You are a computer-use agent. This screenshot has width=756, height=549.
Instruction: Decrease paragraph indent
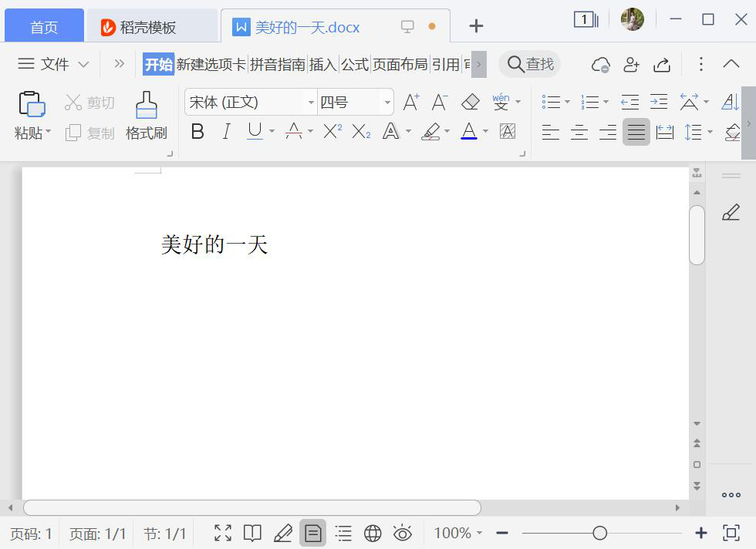point(629,103)
